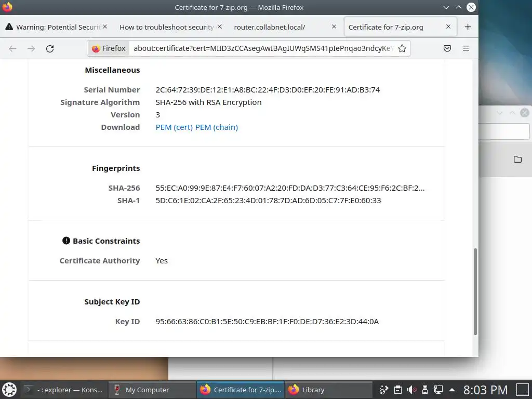Click the Firefox logo in title bar
Image resolution: width=532 pixels, height=399 pixels.
pyautogui.click(x=7, y=7)
